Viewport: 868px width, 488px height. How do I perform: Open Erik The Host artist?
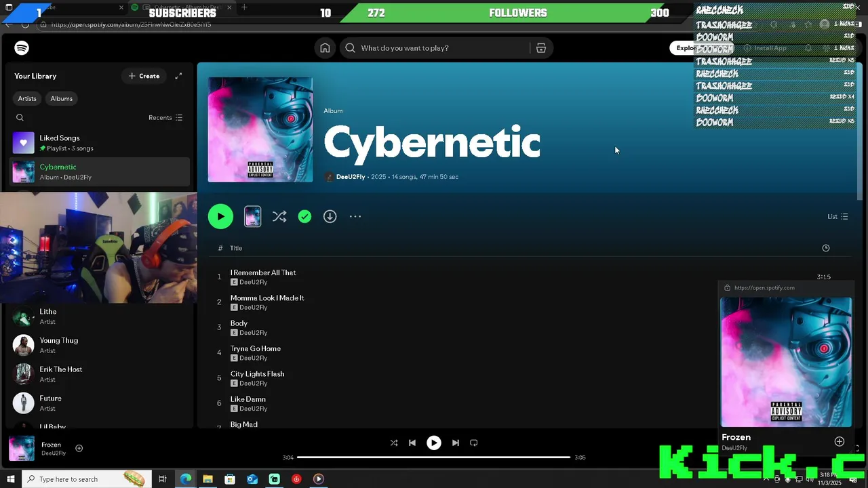click(x=100, y=374)
